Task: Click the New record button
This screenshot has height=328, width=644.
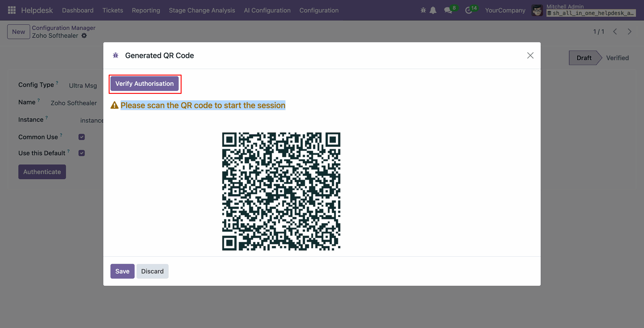Action: [x=18, y=31]
